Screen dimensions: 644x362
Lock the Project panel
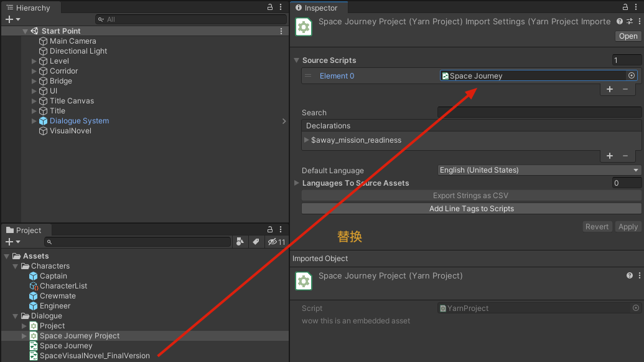270,229
